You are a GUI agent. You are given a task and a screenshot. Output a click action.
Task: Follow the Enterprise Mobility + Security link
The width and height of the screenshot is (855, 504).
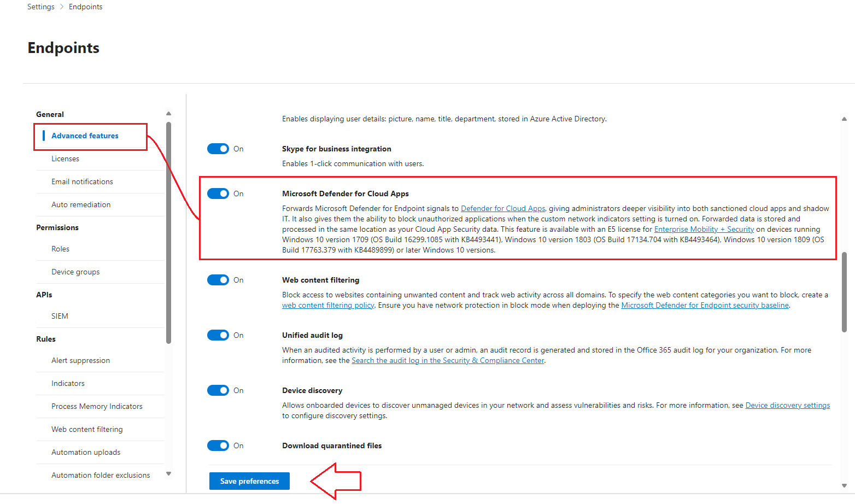[704, 229]
